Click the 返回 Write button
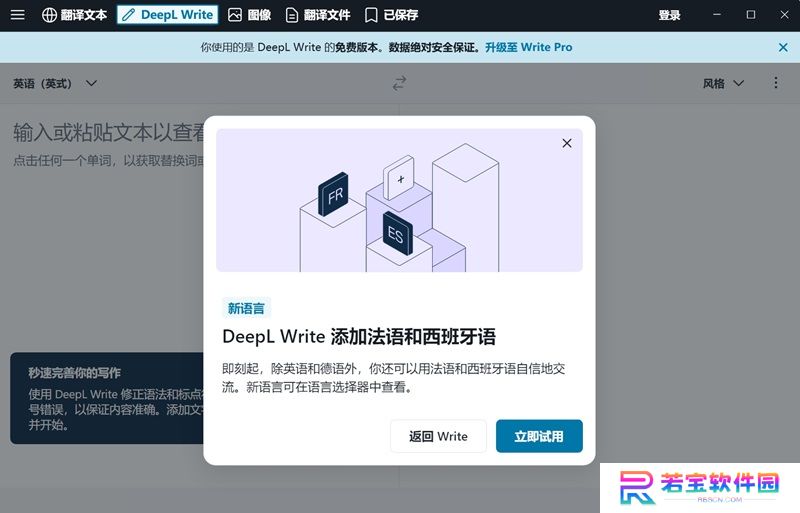800x513 pixels. 438,436
